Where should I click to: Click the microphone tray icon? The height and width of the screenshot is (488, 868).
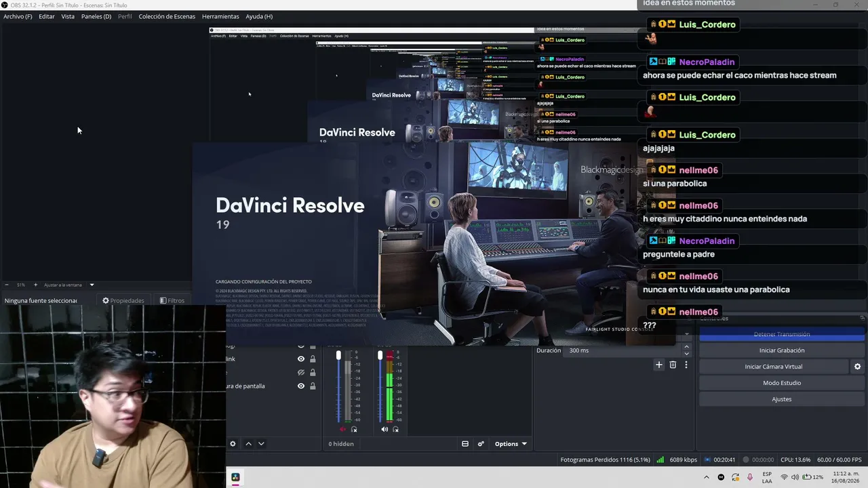(x=750, y=477)
